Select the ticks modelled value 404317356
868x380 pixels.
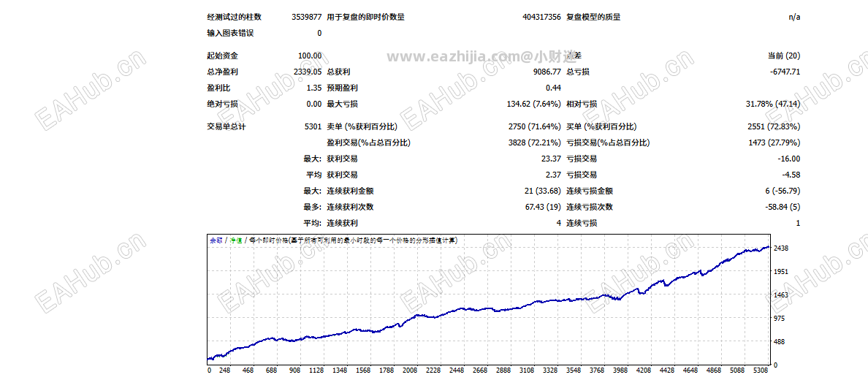click(x=541, y=17)
